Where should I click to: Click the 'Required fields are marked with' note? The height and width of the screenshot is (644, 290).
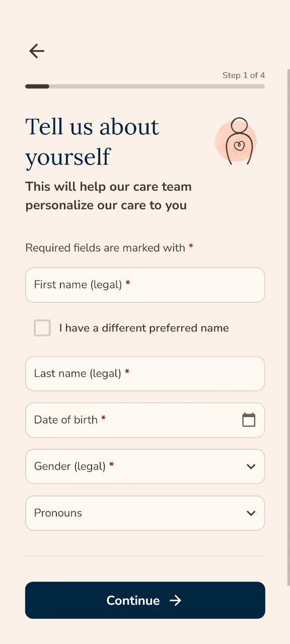(109, 248)
